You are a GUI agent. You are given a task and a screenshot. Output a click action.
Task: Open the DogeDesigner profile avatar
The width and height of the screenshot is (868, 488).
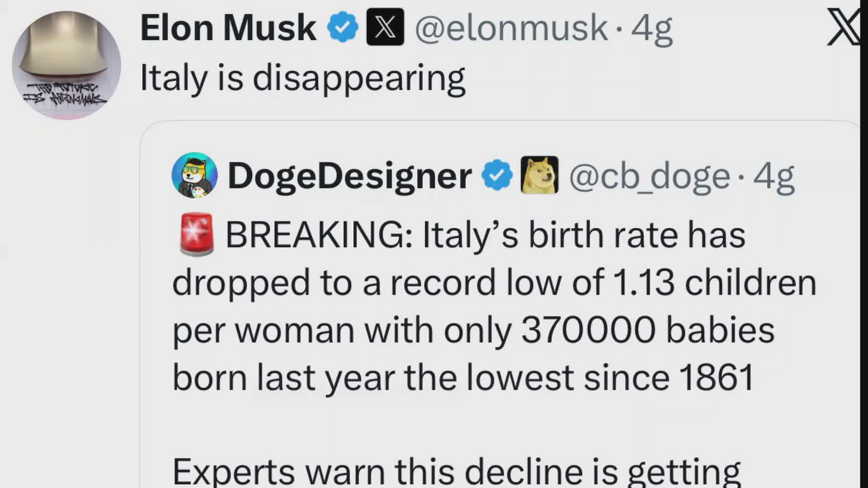(194, 175)
